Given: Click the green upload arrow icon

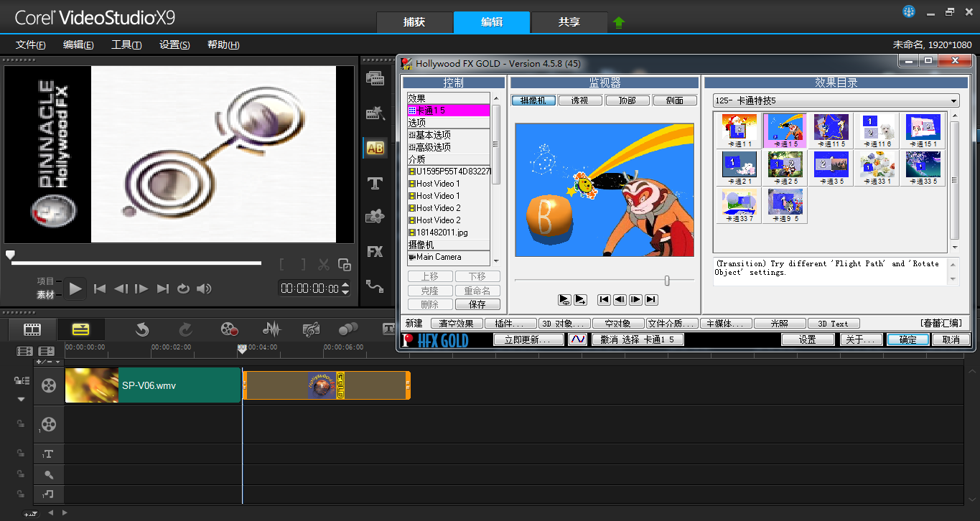Looking at the screenshot, I should tap(619, 22).
